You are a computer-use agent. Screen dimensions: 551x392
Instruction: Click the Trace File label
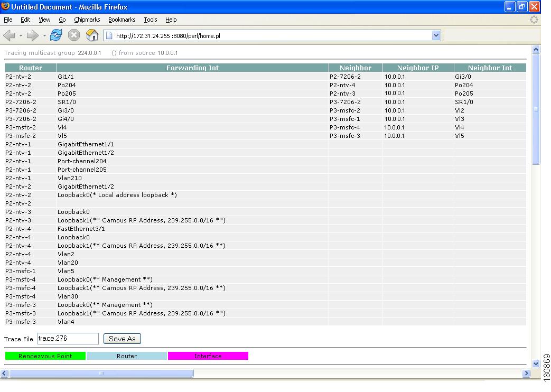pyautogui.click(x=18, y=339)
